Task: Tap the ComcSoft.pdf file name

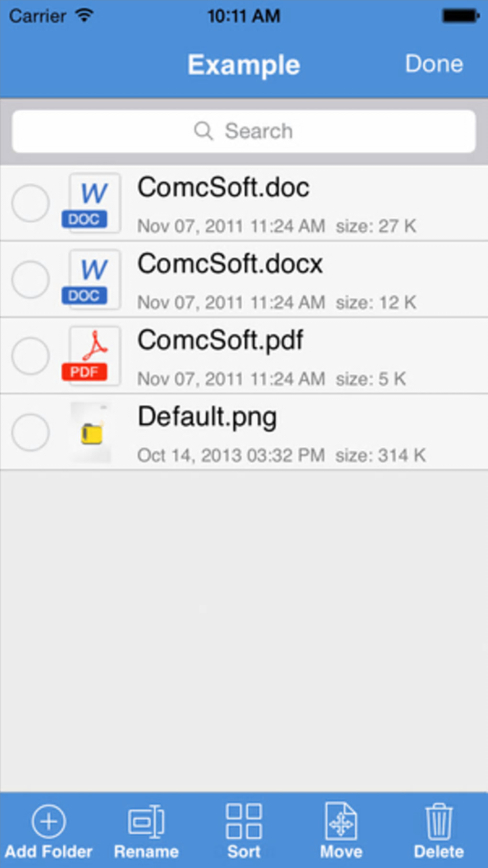Action: (x=220, y=340)
